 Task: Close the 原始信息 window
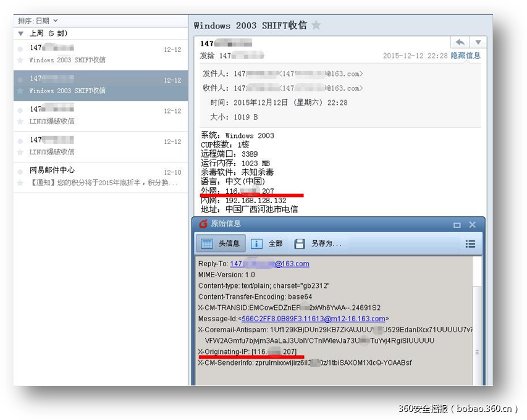click(x=472, y=224)
